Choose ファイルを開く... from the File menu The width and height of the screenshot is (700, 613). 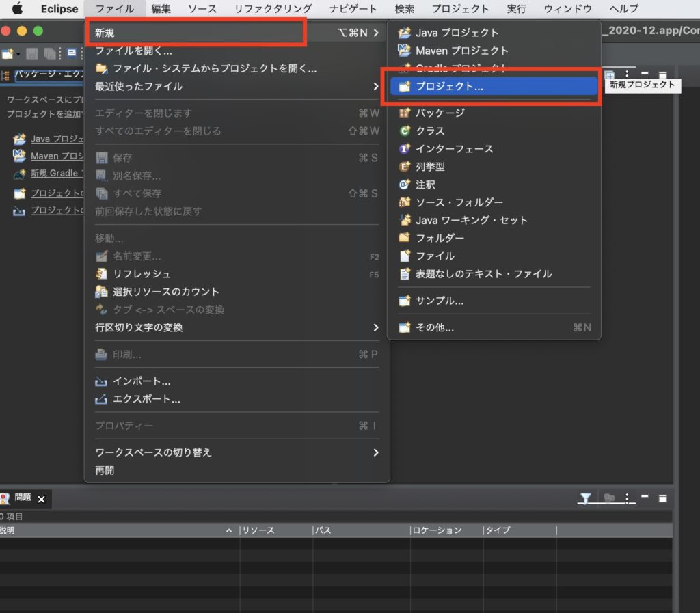click(237, 51)
